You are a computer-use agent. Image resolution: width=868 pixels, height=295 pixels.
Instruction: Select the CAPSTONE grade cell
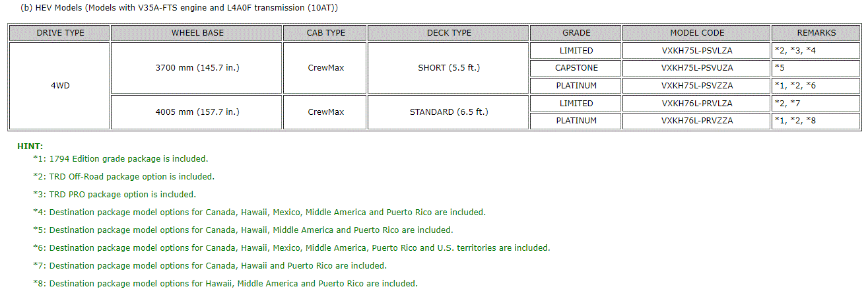[x=576, y=68]
